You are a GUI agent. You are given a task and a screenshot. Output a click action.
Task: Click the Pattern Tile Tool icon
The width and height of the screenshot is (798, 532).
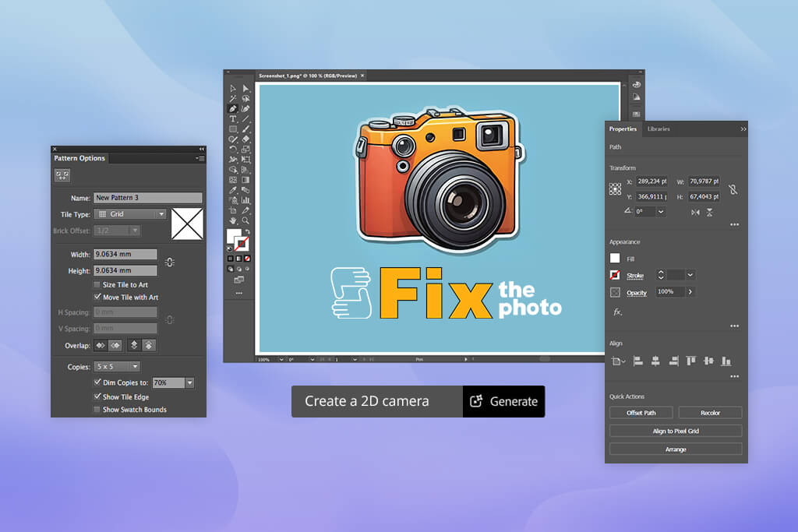click(x=62, y=175)
